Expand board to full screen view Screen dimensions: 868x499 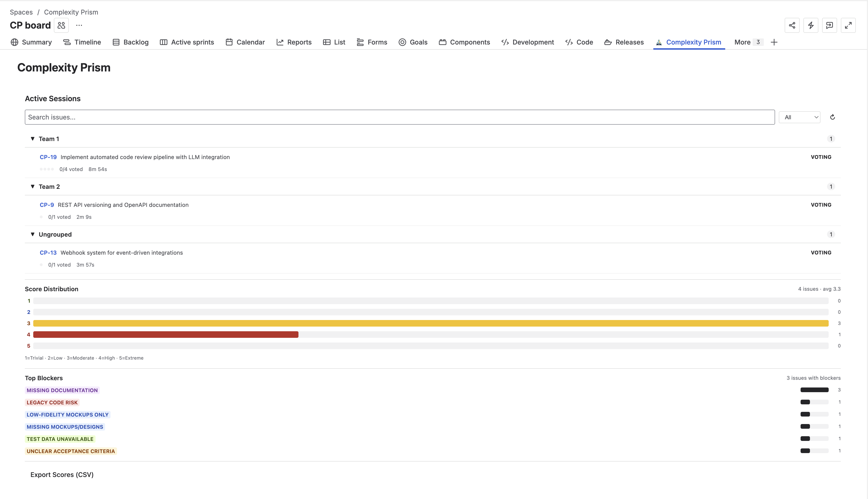coord(849,25)
